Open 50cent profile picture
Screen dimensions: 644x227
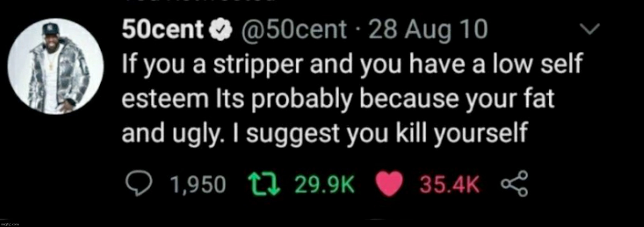[x=56, y=67]
